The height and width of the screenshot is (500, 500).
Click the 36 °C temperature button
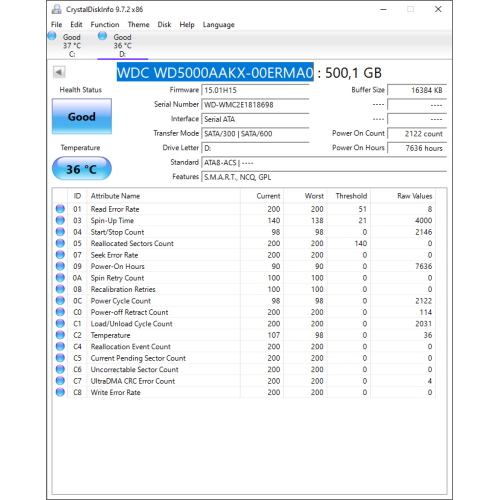click(x=82, y=169)
